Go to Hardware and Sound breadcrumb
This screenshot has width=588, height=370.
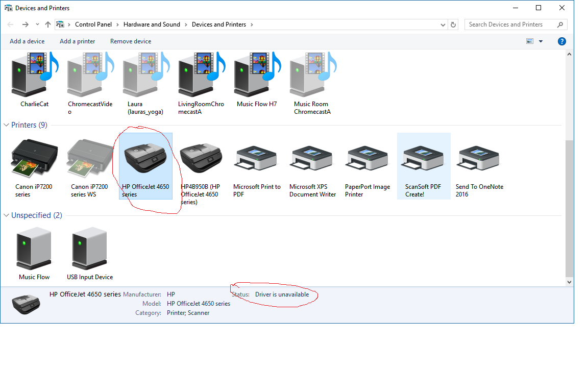point(152,24)
